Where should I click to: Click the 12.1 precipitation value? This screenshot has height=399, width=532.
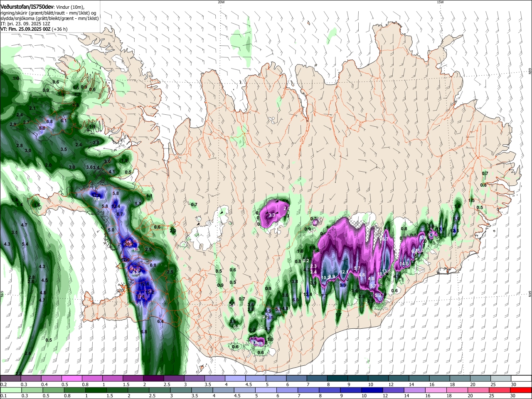click(344, 272)
